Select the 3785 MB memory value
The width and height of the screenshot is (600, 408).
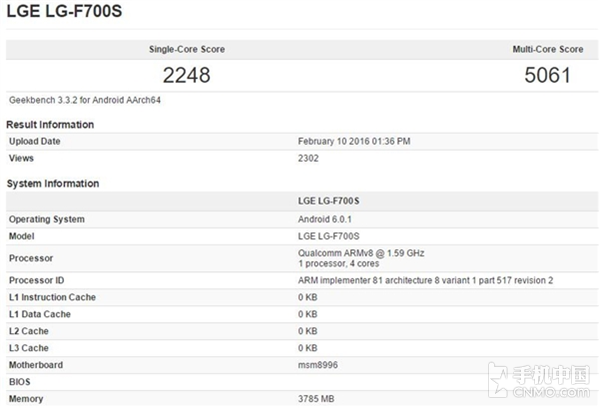tap(316, 399)
